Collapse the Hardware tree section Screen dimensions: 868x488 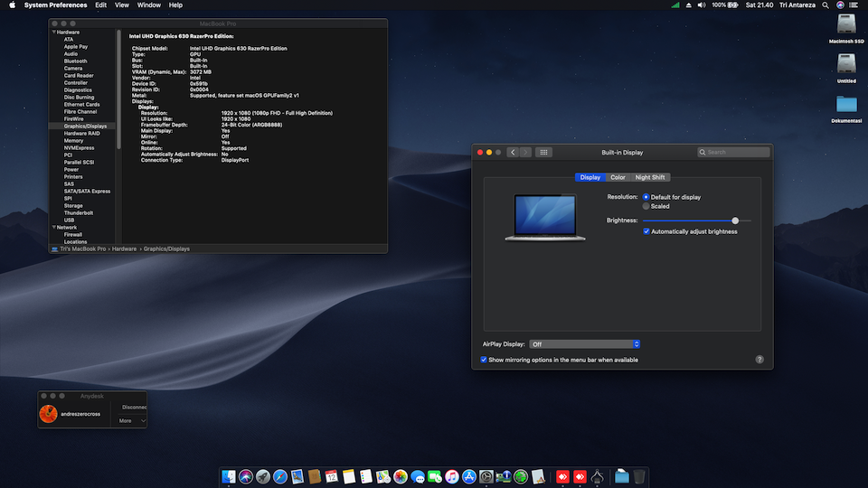pos(53,33)
